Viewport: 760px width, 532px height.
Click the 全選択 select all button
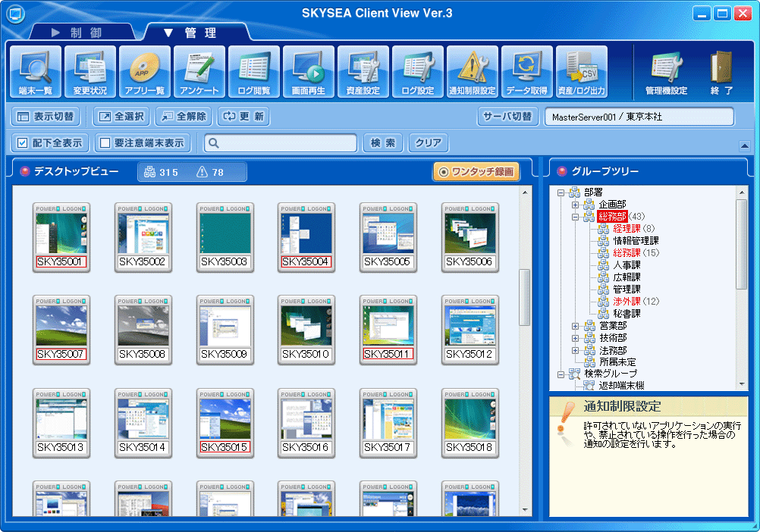click(121, 117)
